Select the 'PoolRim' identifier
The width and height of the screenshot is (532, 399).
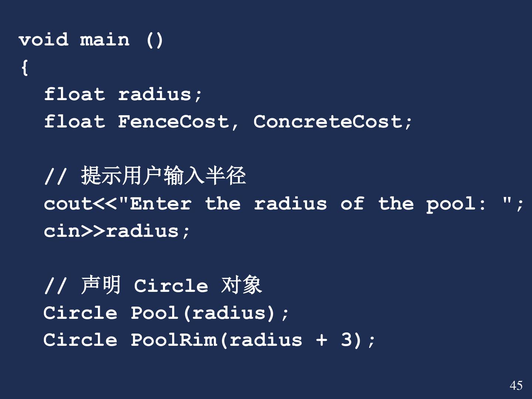pyautogui.click(x=174, y=340)
